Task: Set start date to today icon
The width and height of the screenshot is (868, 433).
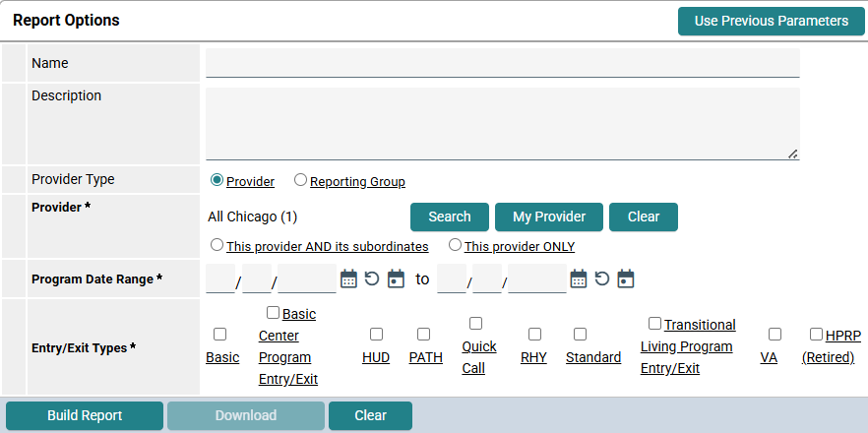Action: [396, 278]
